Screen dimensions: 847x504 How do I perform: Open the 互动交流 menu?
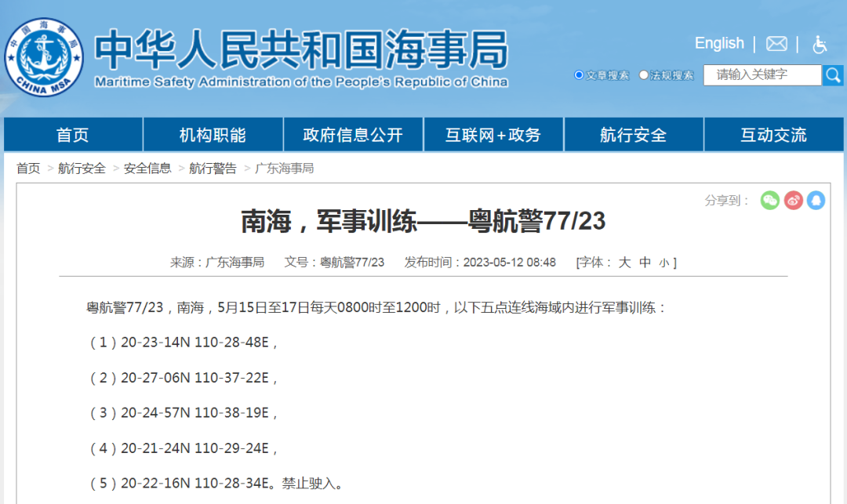point(773,135)
